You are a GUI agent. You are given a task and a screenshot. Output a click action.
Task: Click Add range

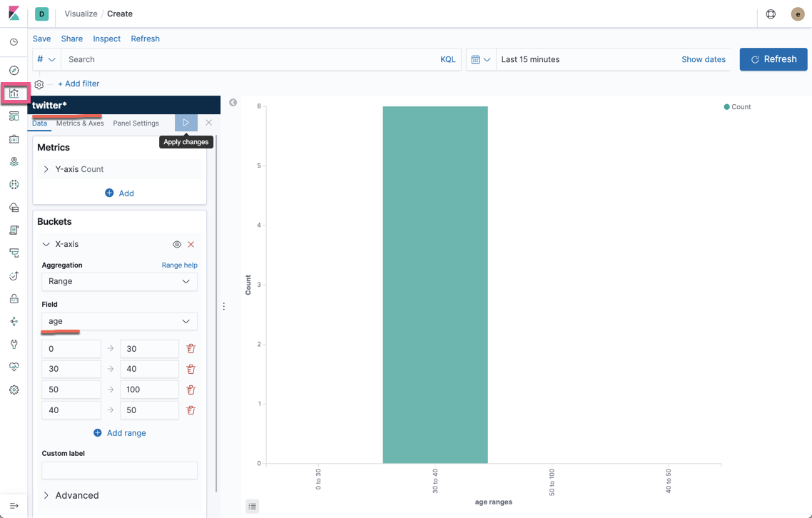(x=120, y=433)
